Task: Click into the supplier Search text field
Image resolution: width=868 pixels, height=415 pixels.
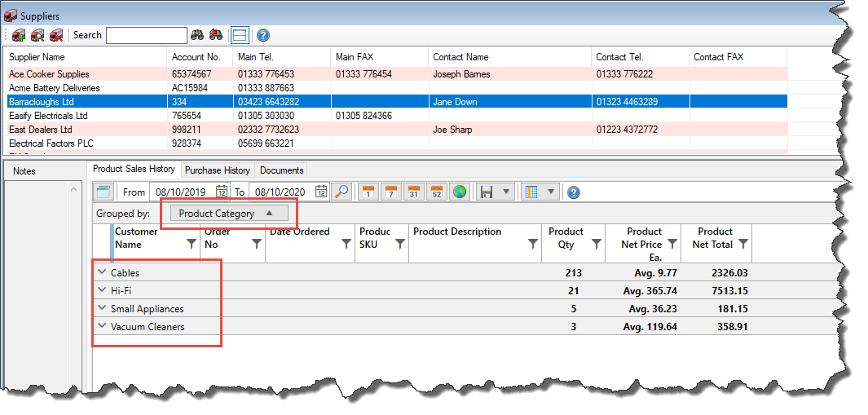Action: click(147, 35)
